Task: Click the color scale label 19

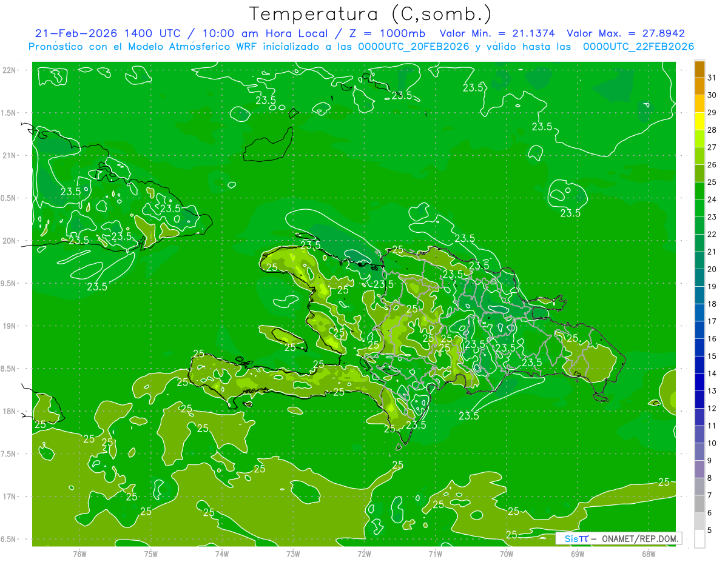Action: pyautogui.click(x=712, y=286)
